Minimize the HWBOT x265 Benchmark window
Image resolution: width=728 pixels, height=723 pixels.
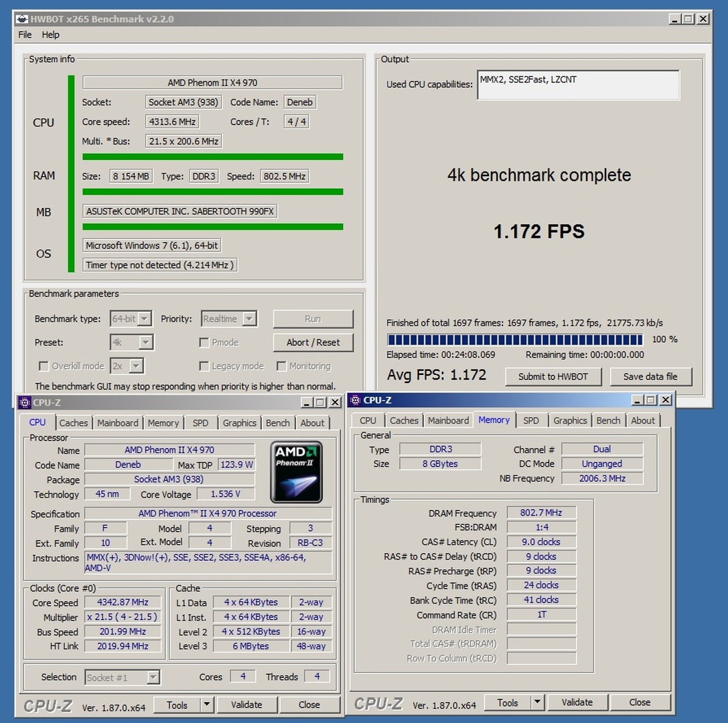(x=674, y=19)
